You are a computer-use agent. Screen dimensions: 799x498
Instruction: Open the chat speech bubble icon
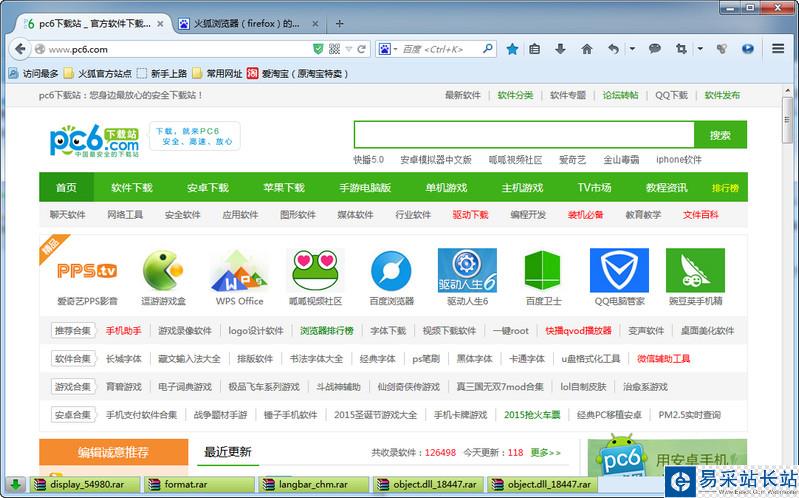(x=655, y=49)
